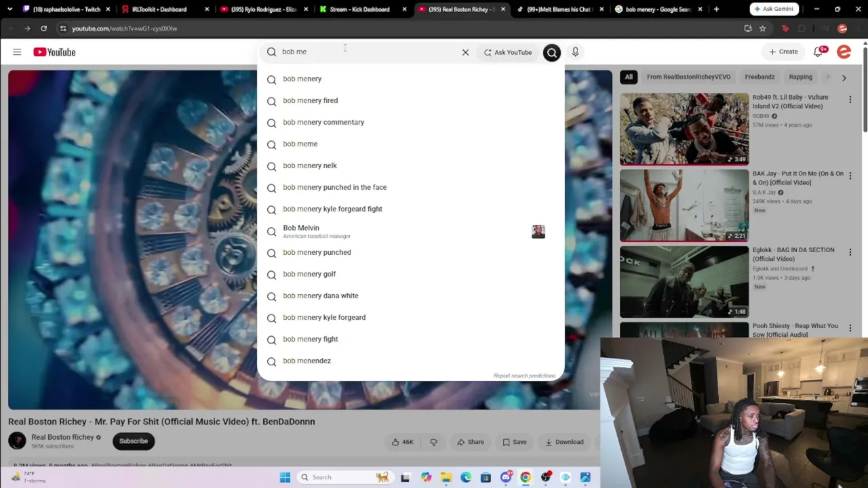The image size is (868, 488).
Task: Choose the "bob menery golf" suggestion
Action: (410, 274)
